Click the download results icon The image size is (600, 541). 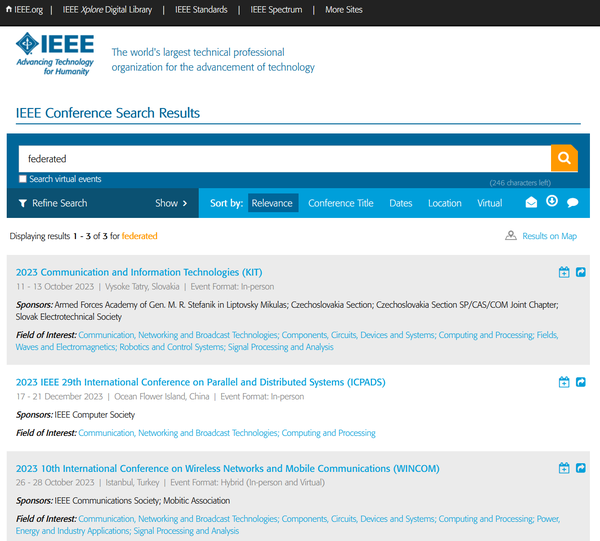click(552, 201)
